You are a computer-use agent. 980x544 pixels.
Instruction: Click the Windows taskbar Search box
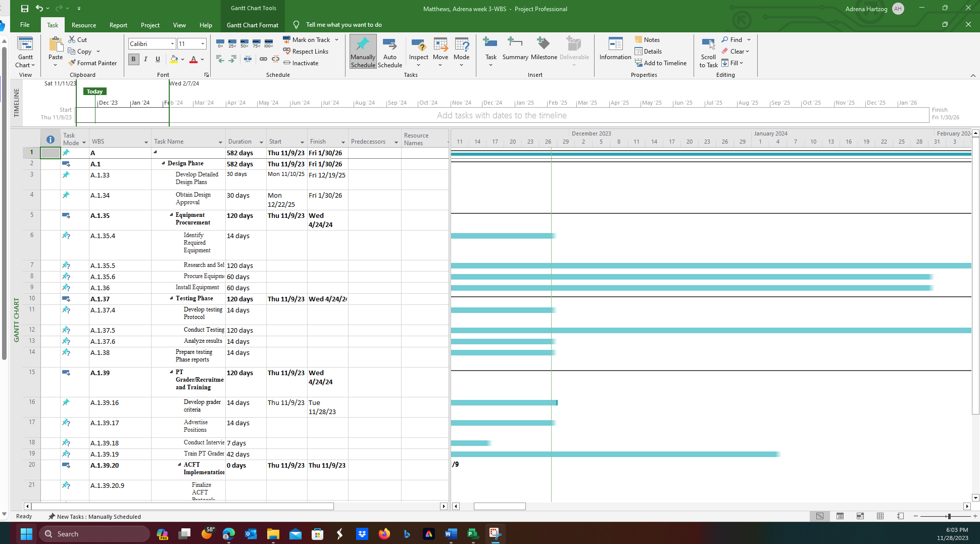94,533
